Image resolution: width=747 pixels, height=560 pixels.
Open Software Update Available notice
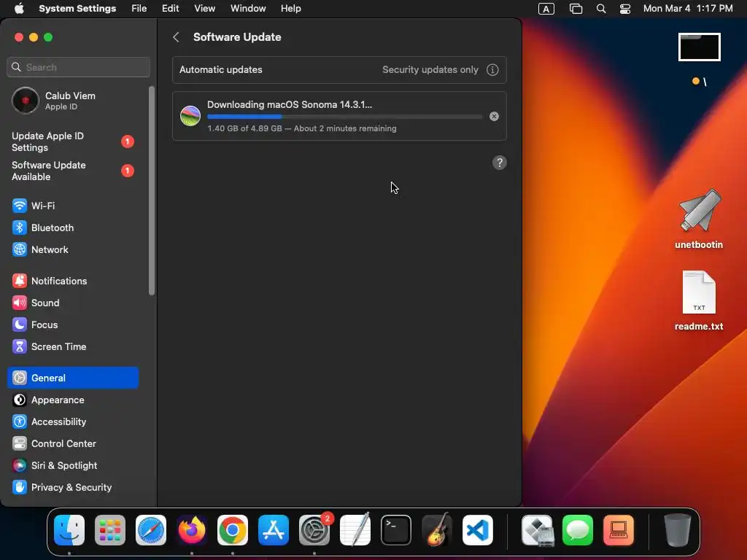pyautogui.click(x=73, y=171)
